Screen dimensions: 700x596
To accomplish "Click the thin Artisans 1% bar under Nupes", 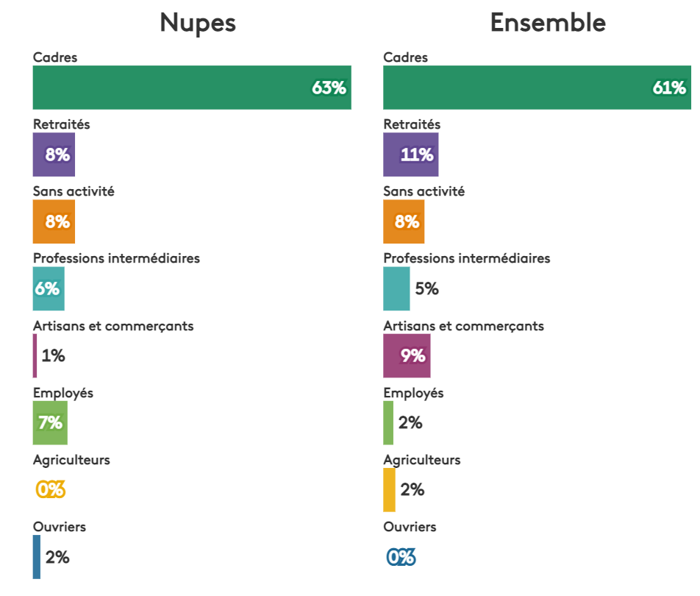I will tap(35, 355).
